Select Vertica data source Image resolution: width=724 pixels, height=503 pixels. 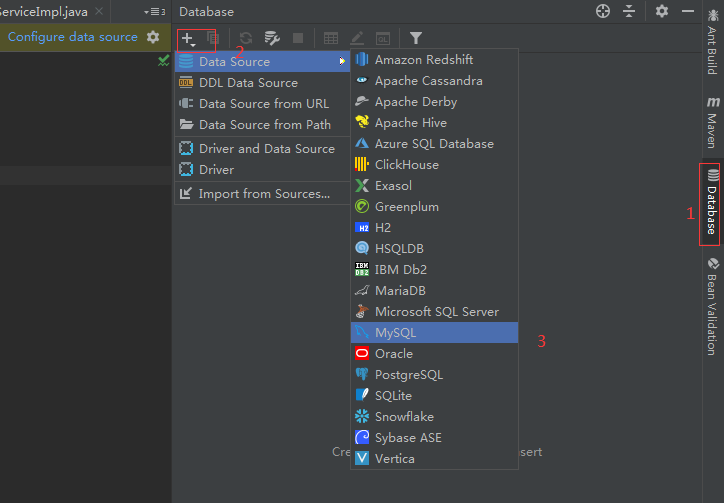[x=434, y=459]
